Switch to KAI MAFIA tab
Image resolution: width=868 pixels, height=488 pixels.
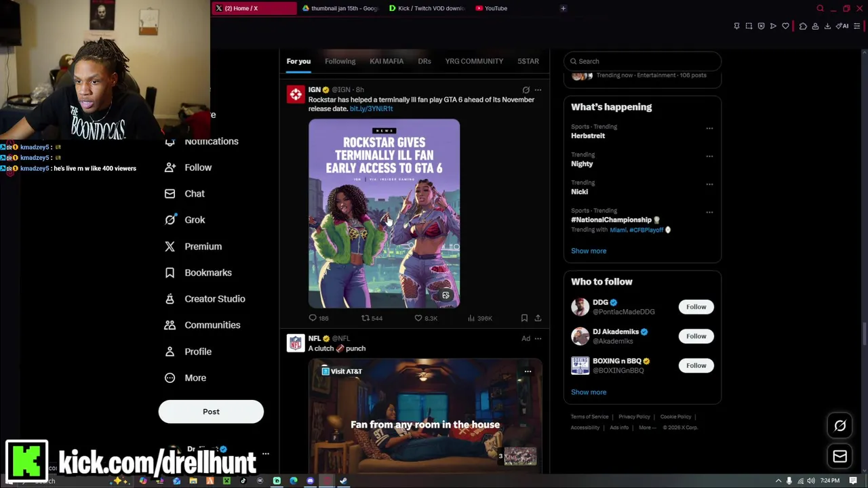[x=387, y=62]
